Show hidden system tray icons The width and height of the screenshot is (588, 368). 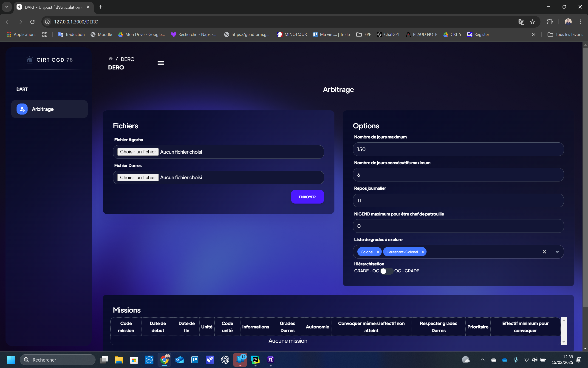(x=482, y=359)
